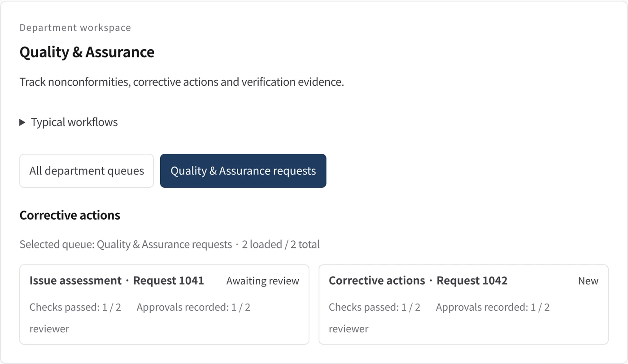Screen dimensions: 628x364
Task: Select the Quality & Assurance requests queue
Action: coord(243,171)
